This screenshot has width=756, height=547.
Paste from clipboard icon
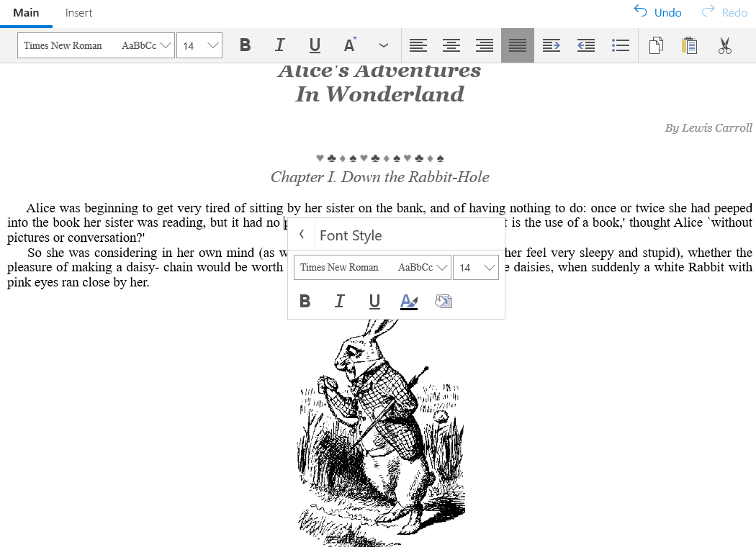coord(690,45)
